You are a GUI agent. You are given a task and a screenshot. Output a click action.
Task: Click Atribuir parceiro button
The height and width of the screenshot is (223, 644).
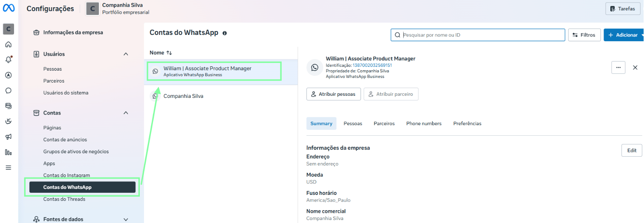(391, 94)
